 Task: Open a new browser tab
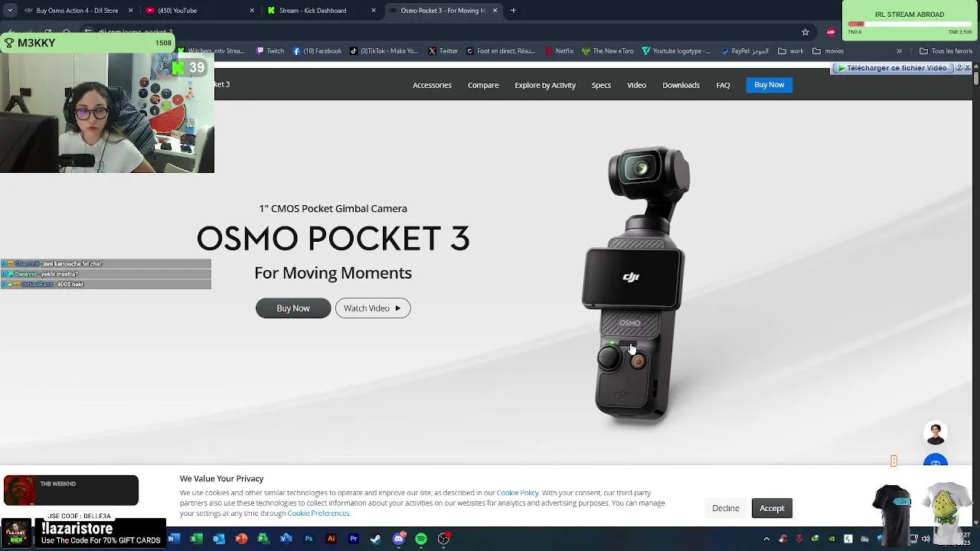pyautogui.click(x=513, y=11)
